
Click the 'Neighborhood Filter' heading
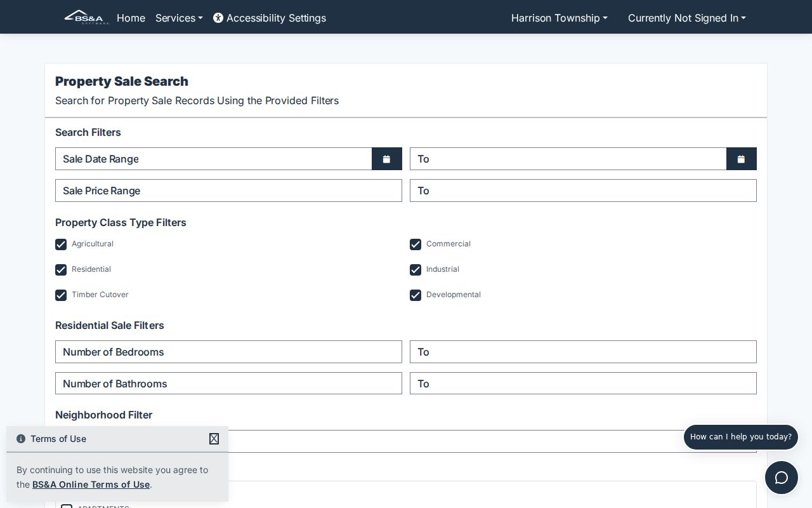click(x=104, y=415)
